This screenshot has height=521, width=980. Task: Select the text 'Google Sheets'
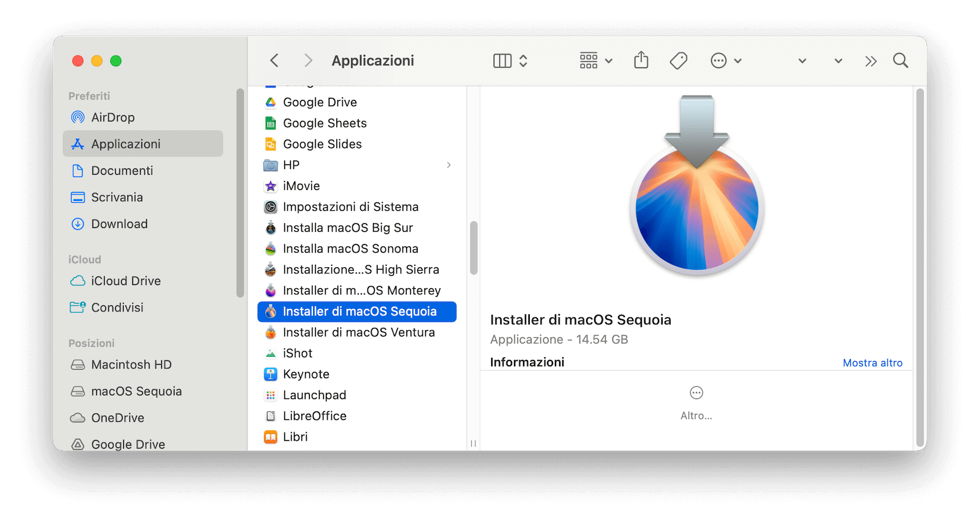click(325, 123)
